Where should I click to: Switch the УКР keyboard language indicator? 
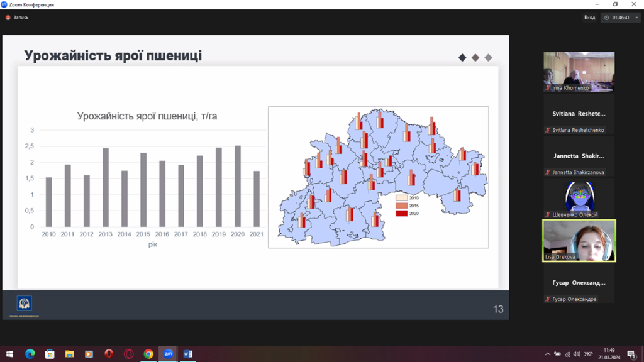[589, 354]
